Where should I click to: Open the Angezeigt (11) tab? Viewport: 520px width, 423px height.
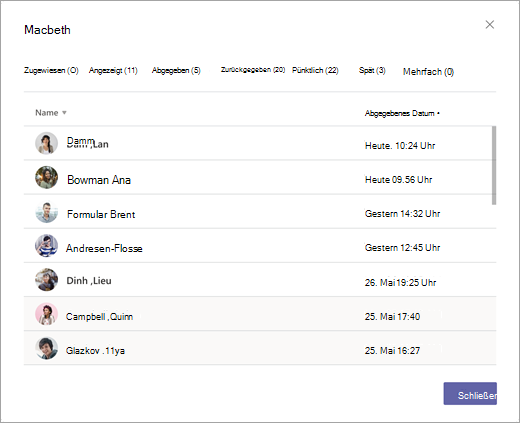113,70
